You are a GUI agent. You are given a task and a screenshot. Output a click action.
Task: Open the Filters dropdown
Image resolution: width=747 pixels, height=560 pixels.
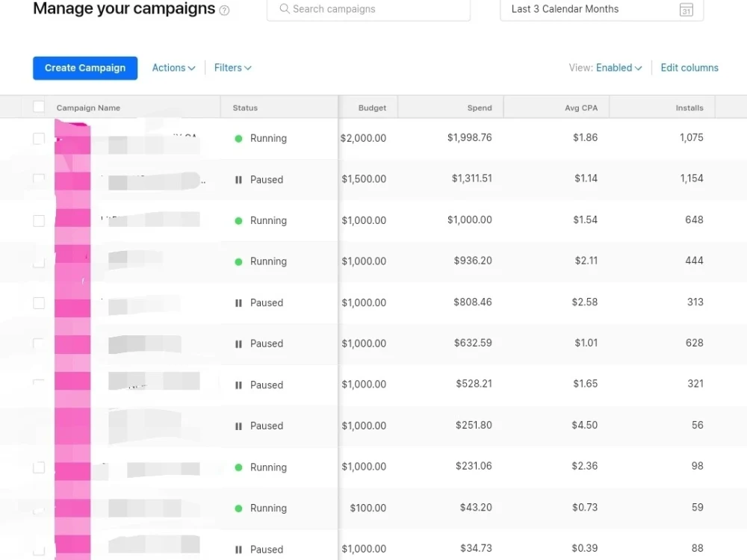pyautogui.click(x=232, y=68)
